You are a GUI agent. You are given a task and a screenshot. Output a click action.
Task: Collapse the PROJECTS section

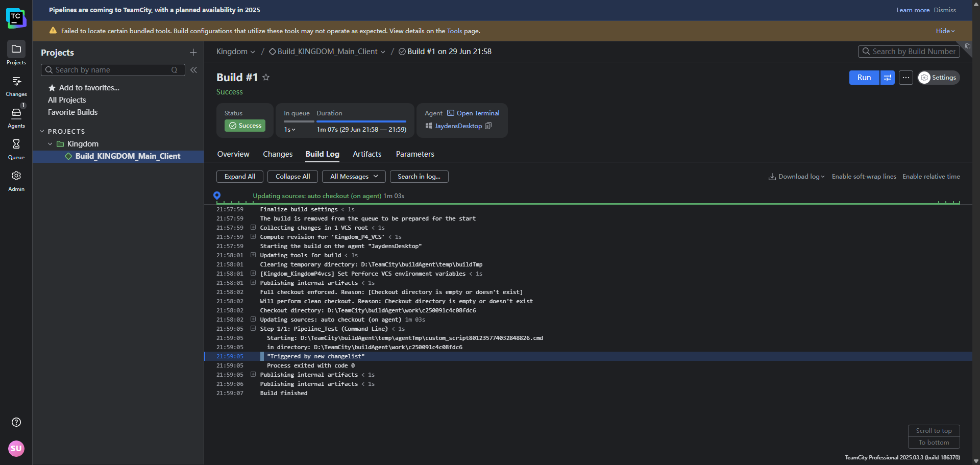pos(42,131)
